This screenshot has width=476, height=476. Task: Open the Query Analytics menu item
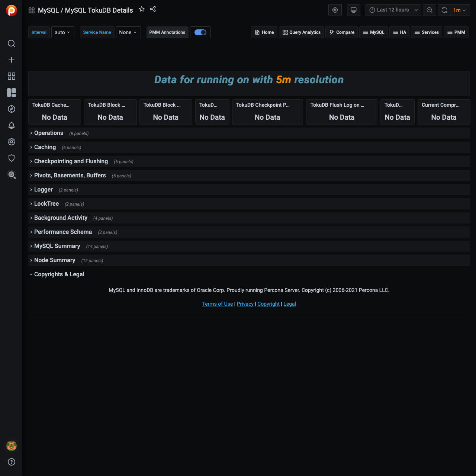click(x=302, y=32)
